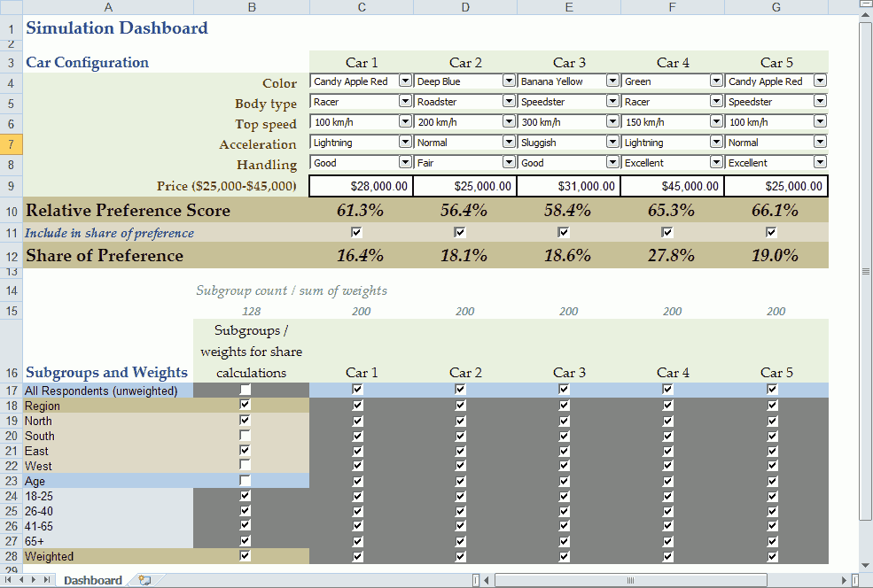Select Car 5 share of preference 19.0%

point(775,255)
